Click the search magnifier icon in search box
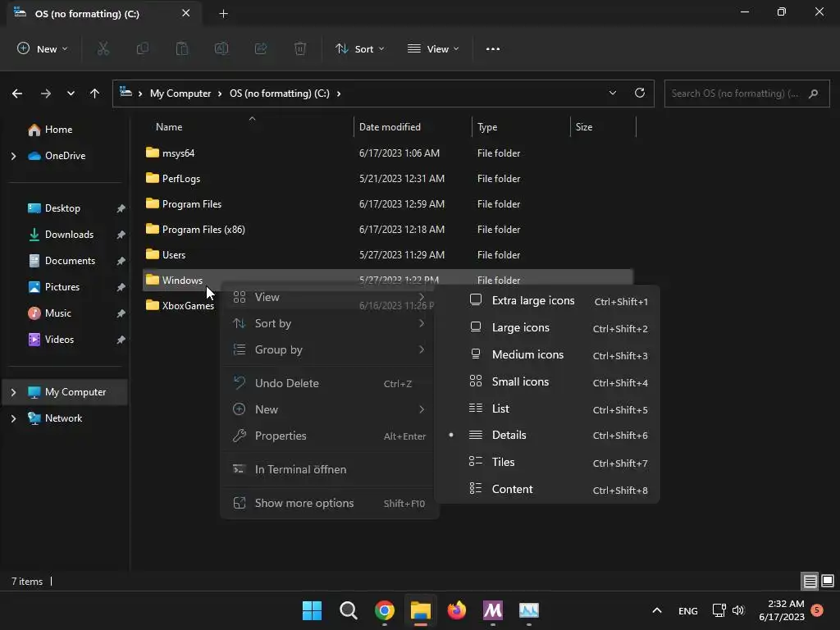 813,94
